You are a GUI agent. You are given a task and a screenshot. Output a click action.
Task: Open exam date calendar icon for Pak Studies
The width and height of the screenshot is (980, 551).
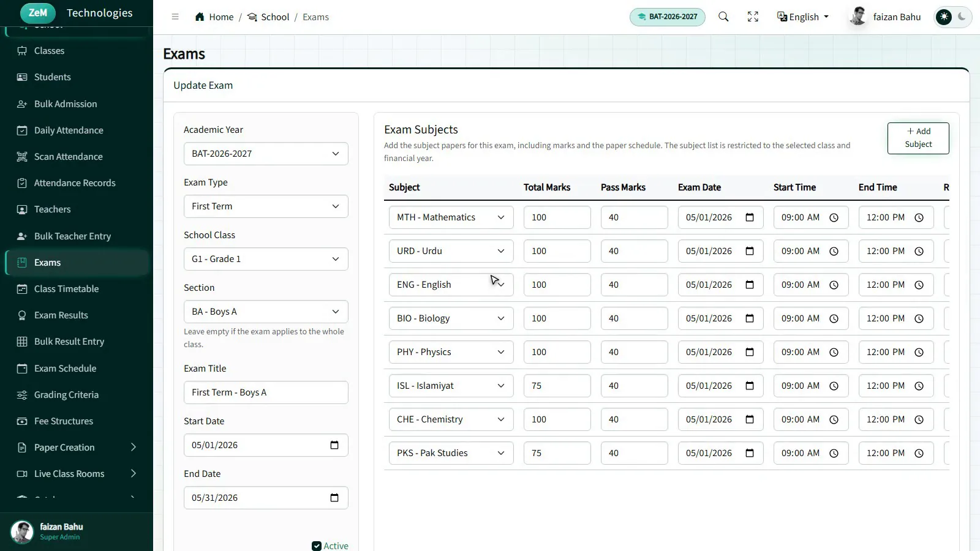click(750, 453)
